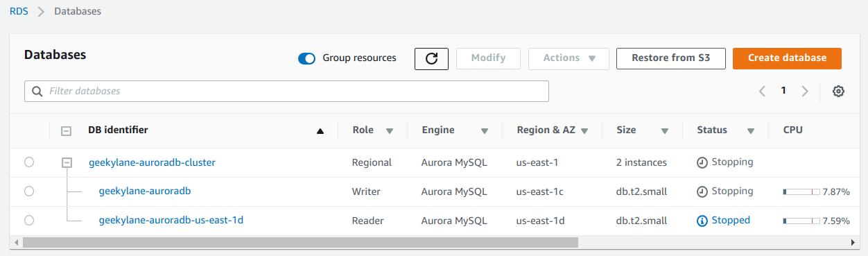
Task: Sort by Region & AZ arrow
Action: (584, 130)
